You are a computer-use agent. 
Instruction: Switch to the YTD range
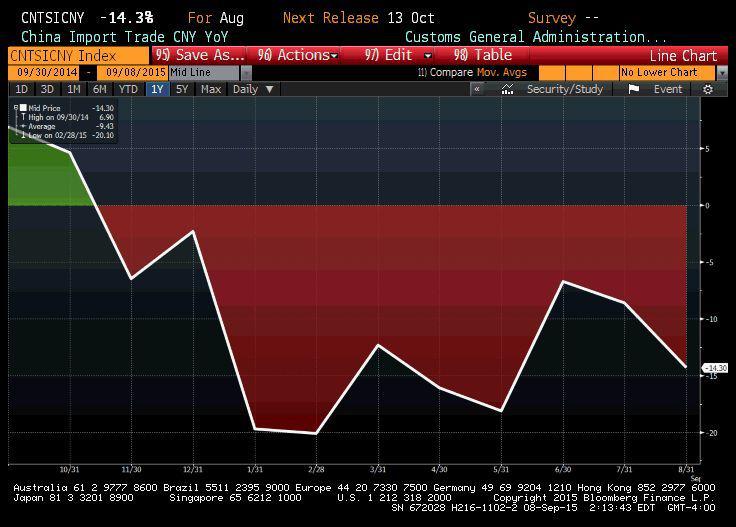[127, 89]
